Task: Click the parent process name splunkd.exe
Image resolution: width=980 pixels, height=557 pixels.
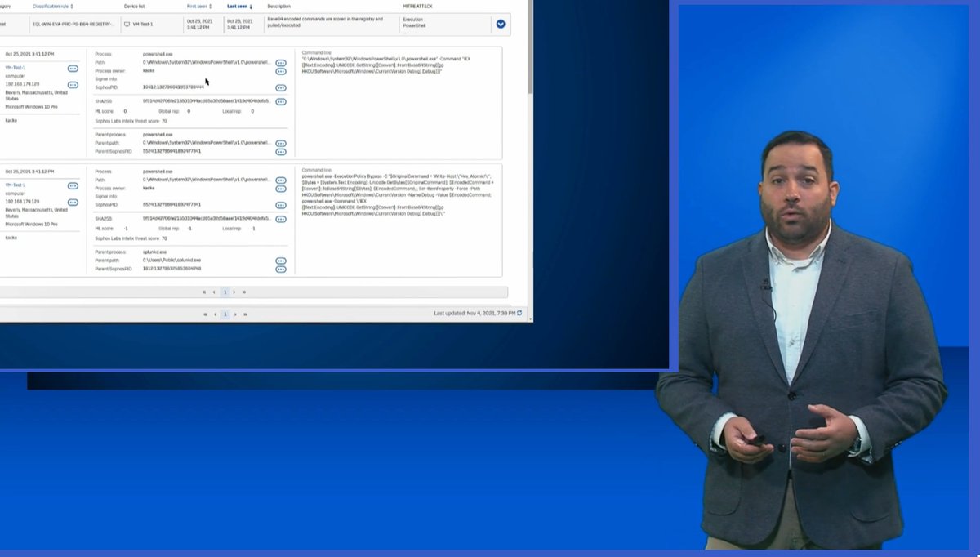Action: point(154,252)
